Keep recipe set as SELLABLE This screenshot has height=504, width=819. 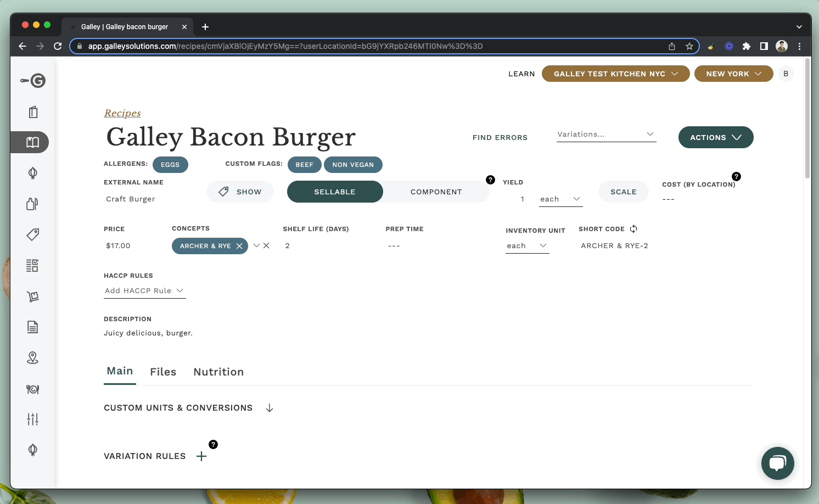(x=335, y=192)
